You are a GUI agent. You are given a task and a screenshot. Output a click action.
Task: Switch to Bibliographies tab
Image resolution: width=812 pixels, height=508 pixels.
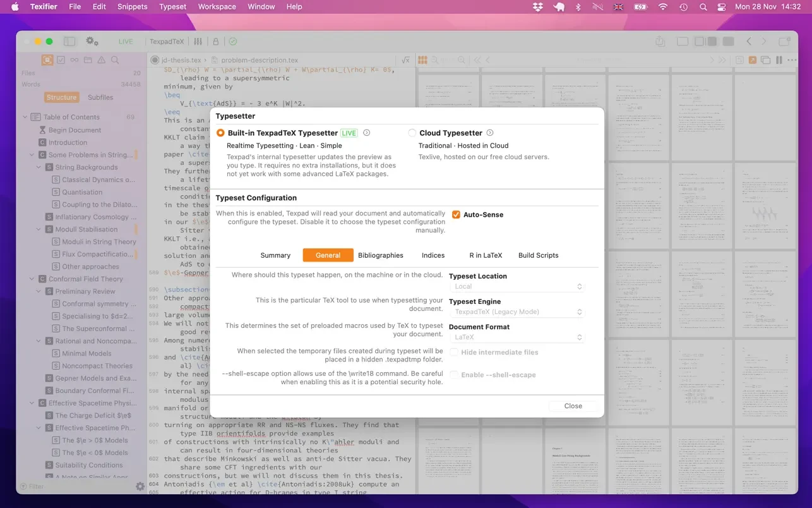[381, 255]
